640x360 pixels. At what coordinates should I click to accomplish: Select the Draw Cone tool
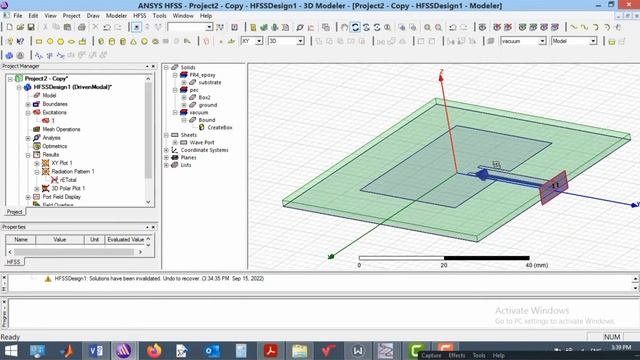[133, 41]
